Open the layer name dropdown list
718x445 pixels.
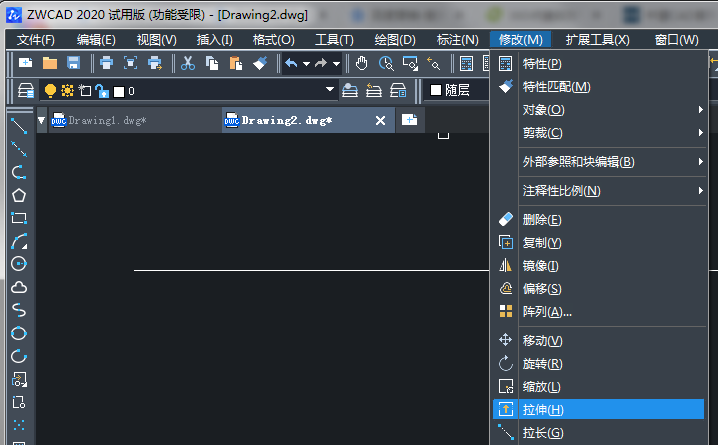point(330,91)
